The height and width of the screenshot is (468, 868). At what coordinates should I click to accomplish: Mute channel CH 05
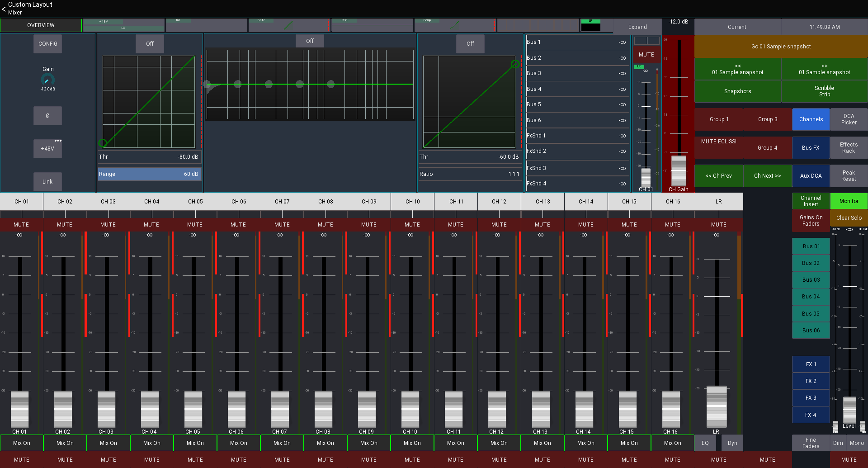point(195,224)
